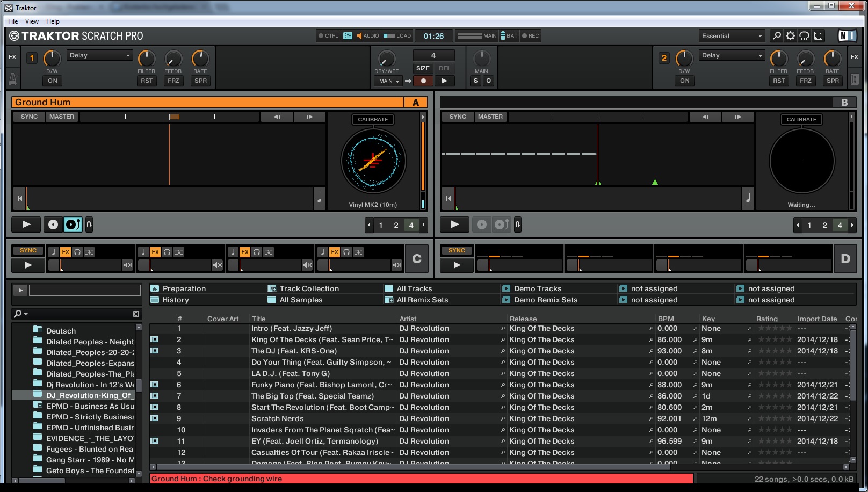Click preview player play button in browser
868x492 pixels.
(x=20, y=291)
